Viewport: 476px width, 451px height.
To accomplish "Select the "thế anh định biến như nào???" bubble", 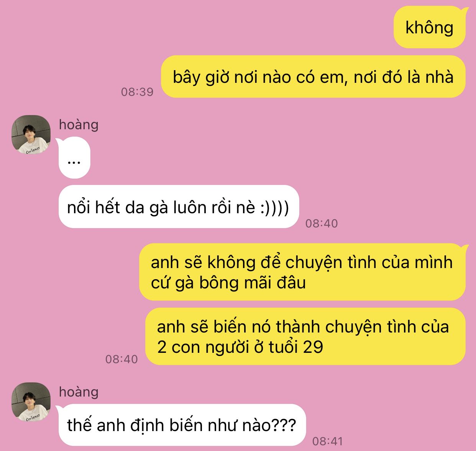I will point(182,425).
